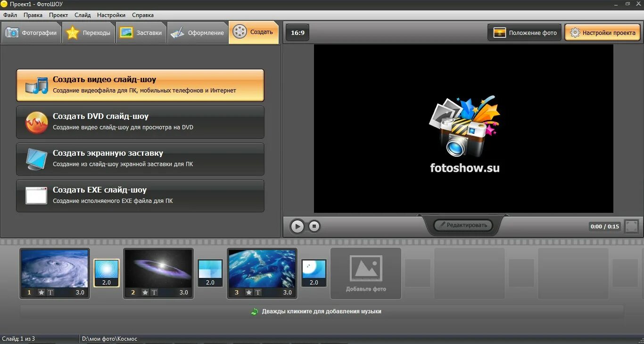Click the path D:\мои фото\Космос

coord(109,339)
